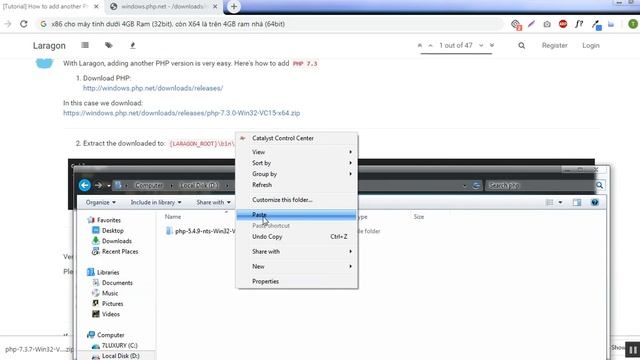The width and height of the screenshot is (640, 360).
Task: Open the Share with submenu in context menu
Action: click(x=297, y=251)
